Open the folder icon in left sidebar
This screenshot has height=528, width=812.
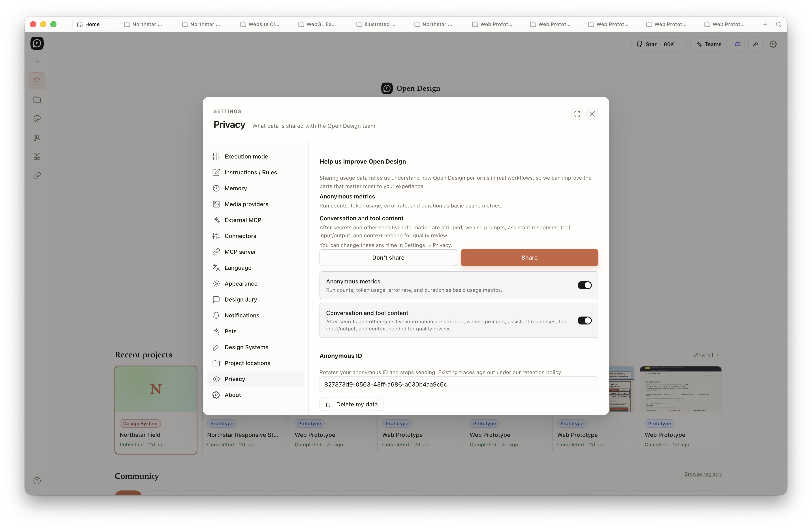point(37,100)
